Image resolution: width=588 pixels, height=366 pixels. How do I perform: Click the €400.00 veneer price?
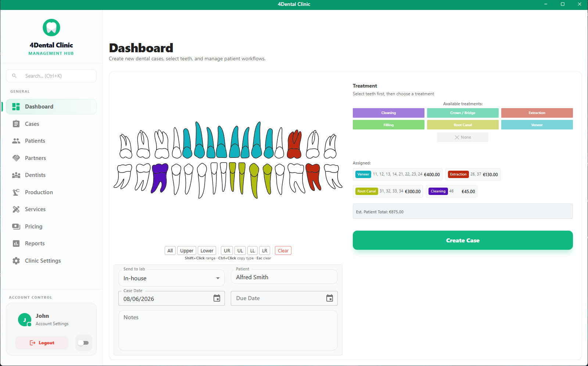(x=432, y=175)
